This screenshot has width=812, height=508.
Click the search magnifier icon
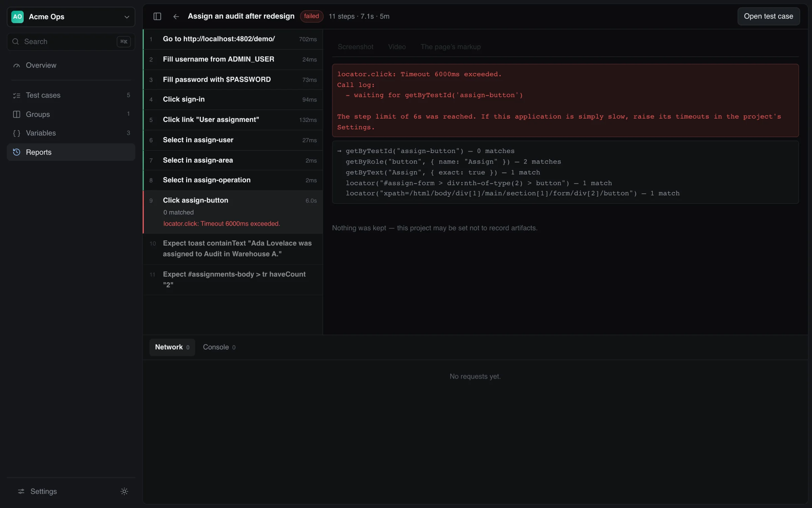click(16, 42)
